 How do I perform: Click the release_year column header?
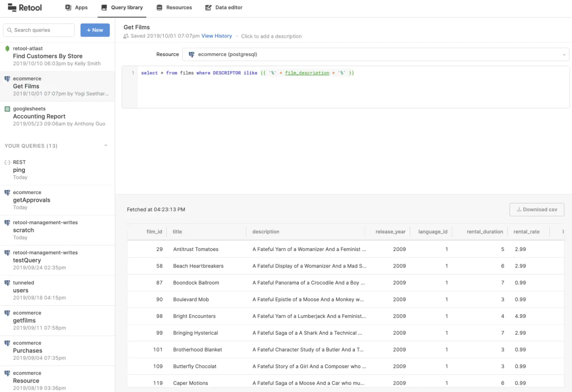pos(390,232)
